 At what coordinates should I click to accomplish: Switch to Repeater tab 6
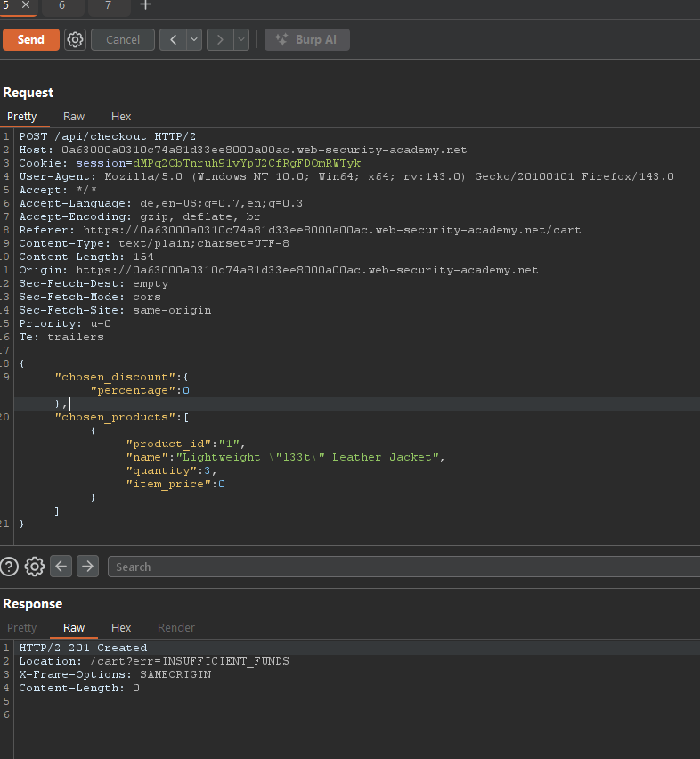61,5
